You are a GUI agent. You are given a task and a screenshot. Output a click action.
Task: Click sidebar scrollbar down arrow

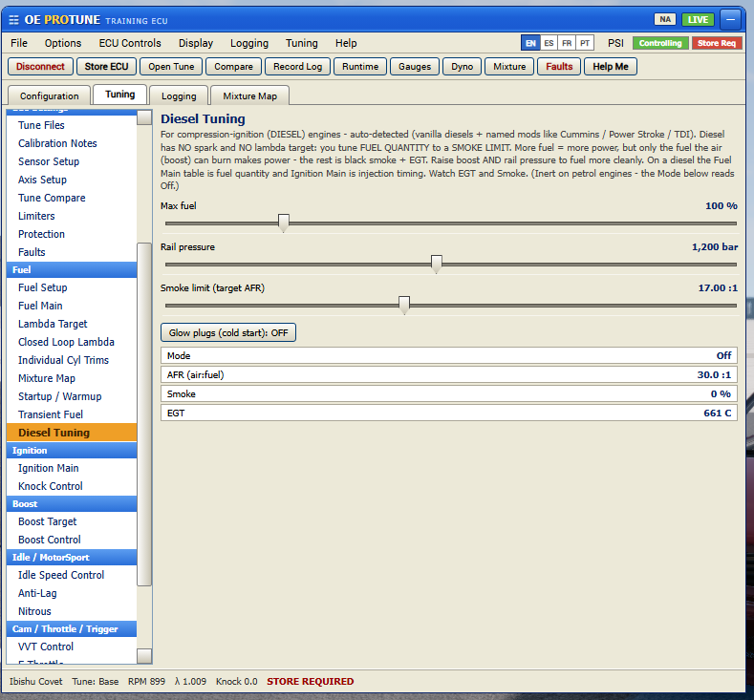pyautogui.click(x=144, y=656)
